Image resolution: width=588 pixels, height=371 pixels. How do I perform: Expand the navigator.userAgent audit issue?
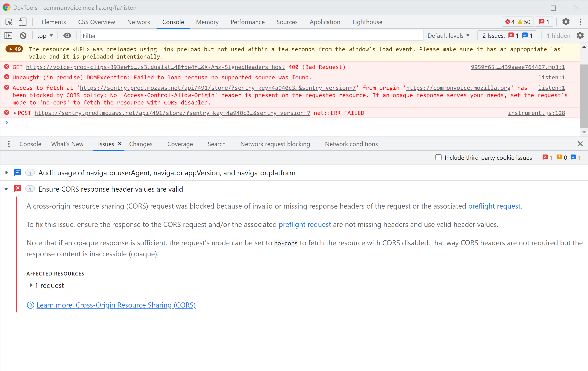click(7, 173)
